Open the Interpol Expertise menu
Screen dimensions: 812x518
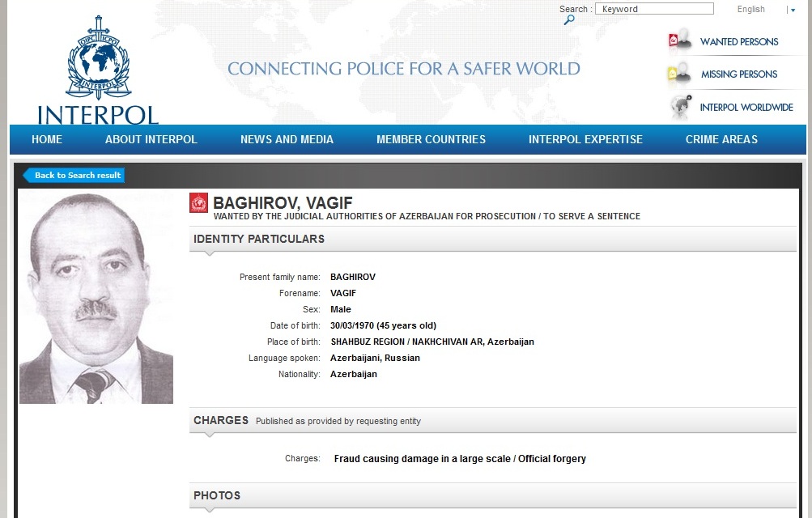click(x=585, y=139)
